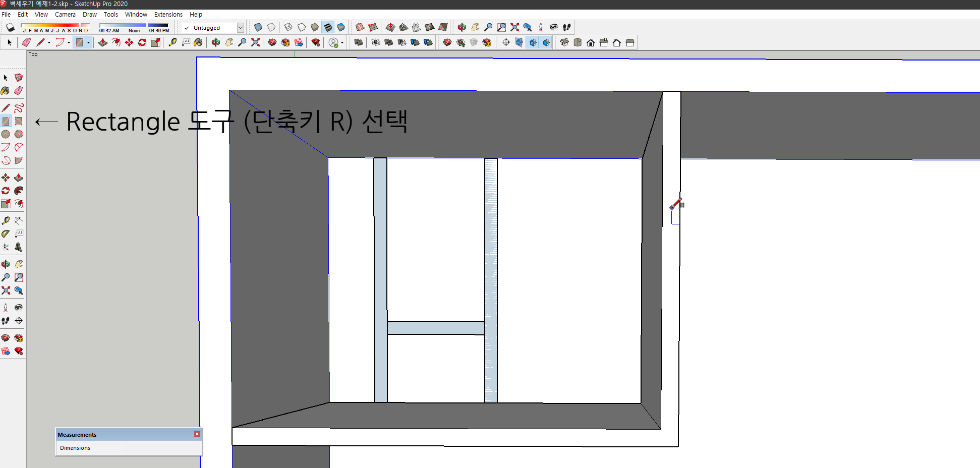Select the Eraser tool
Viewport: 980px width, 468px height.
(19, 91)
